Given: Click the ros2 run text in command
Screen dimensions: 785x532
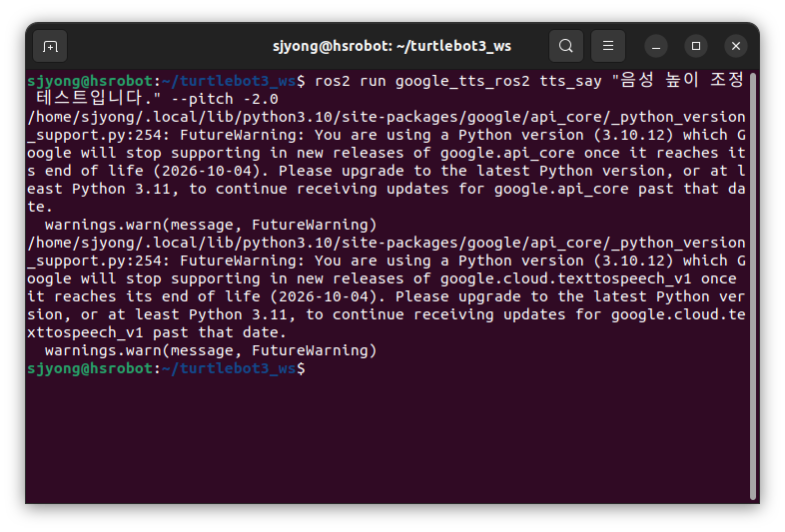Looking at the screenshot, I should (x=351, y=81).
